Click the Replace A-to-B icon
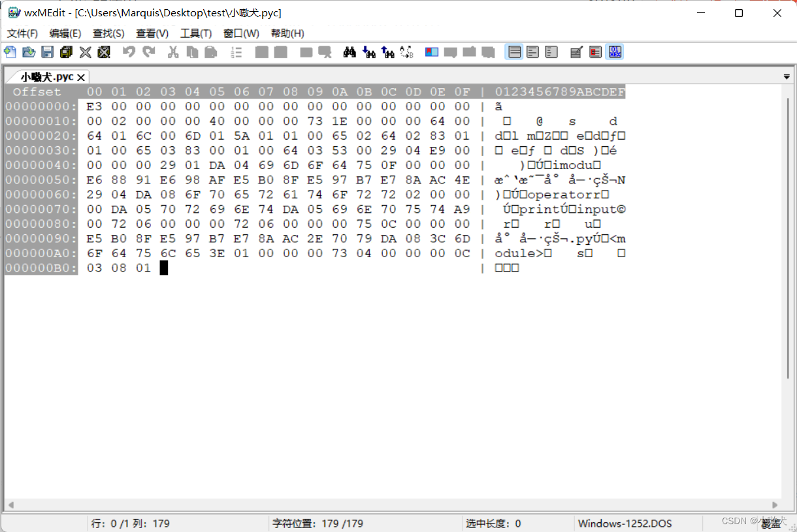Viewport: 797px width, 532px height. coord(406,52)
